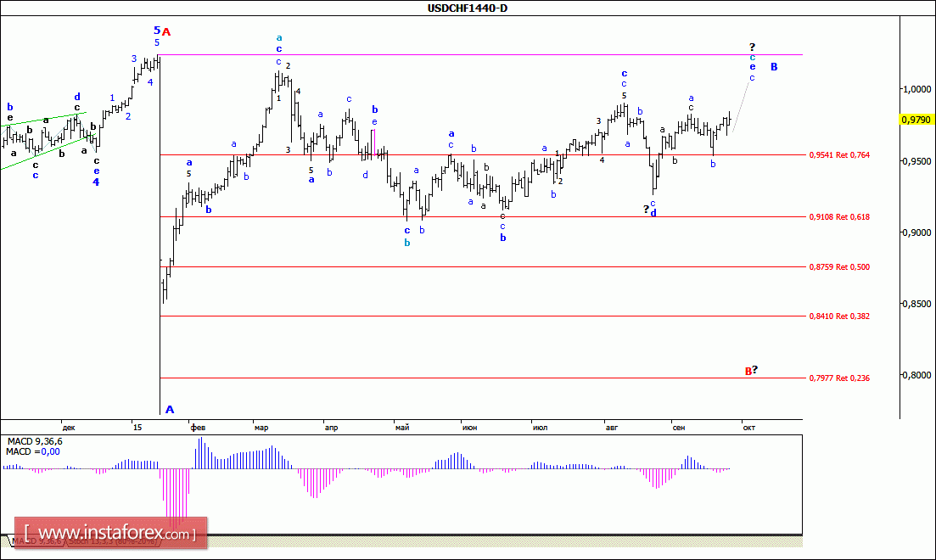Viewport: 936px width, 560px height.
Task: Switch to the Stoch 13,3,3 tab
Action: pos(112,541)
